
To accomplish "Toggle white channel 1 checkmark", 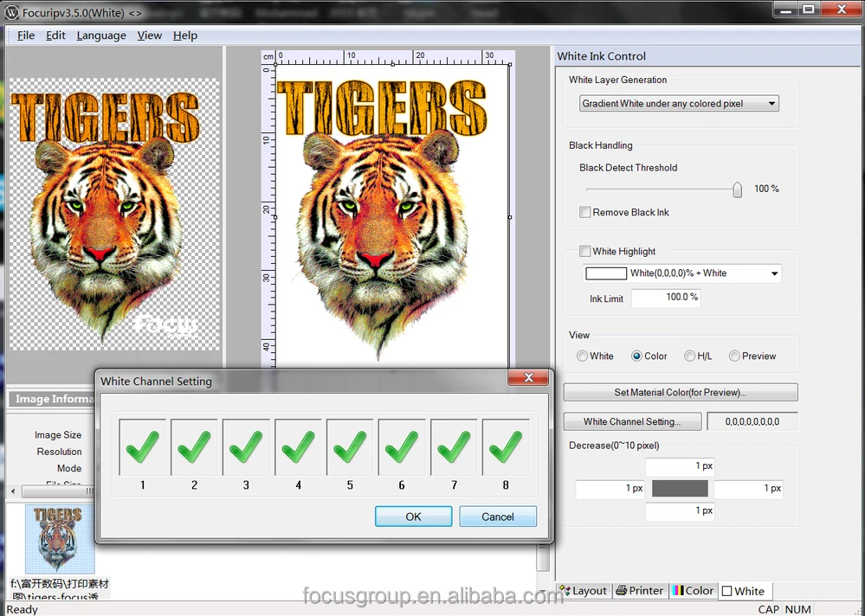I will pos(142,447).
